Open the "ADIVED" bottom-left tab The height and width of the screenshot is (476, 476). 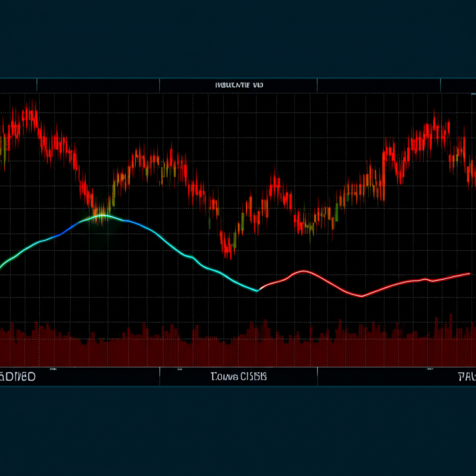(19, 376)
